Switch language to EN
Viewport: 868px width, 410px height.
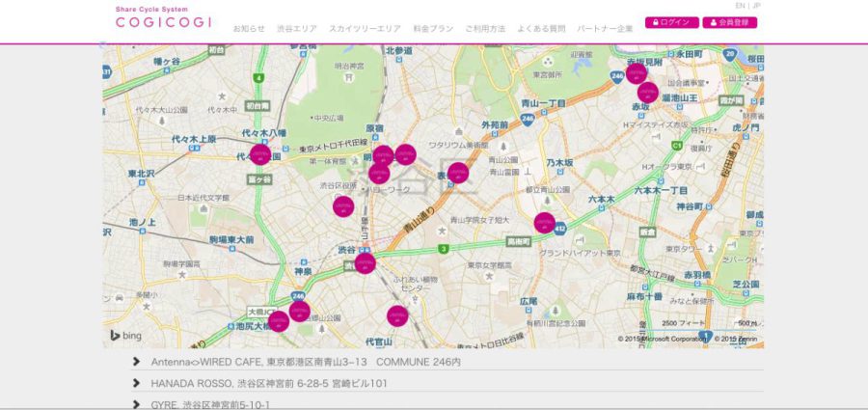tap(740, 6)
